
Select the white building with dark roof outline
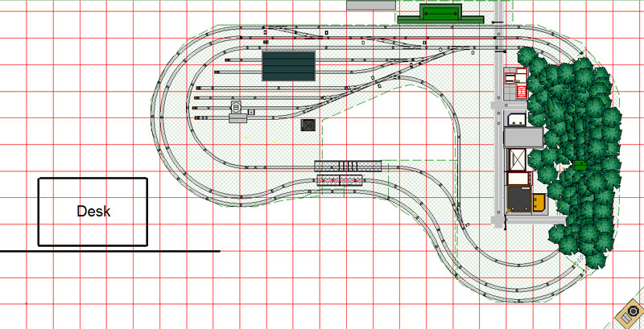pyautogui.click(x=516, y=120)
